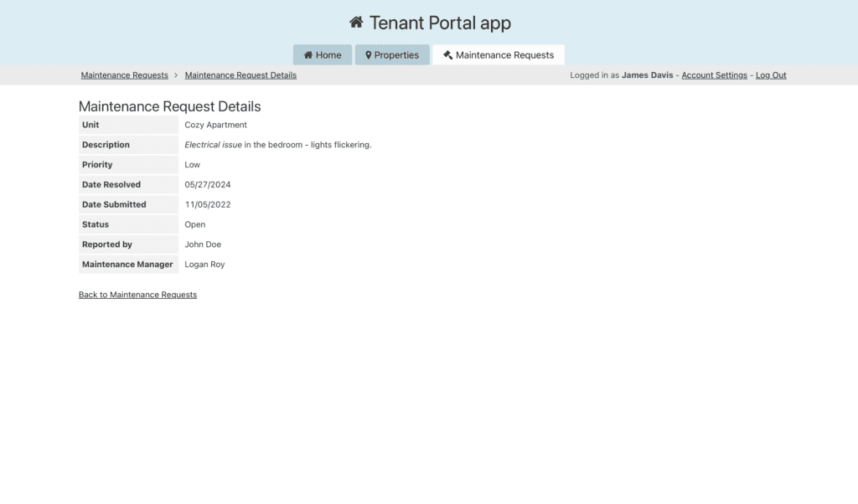Log Out of the portal
Screen dimensions: 858x504
771,75
